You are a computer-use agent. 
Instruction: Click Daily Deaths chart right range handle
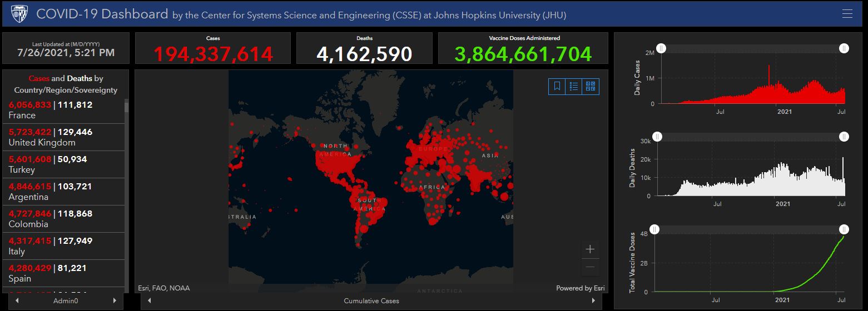pyautogui.click(x=844, y=137)
